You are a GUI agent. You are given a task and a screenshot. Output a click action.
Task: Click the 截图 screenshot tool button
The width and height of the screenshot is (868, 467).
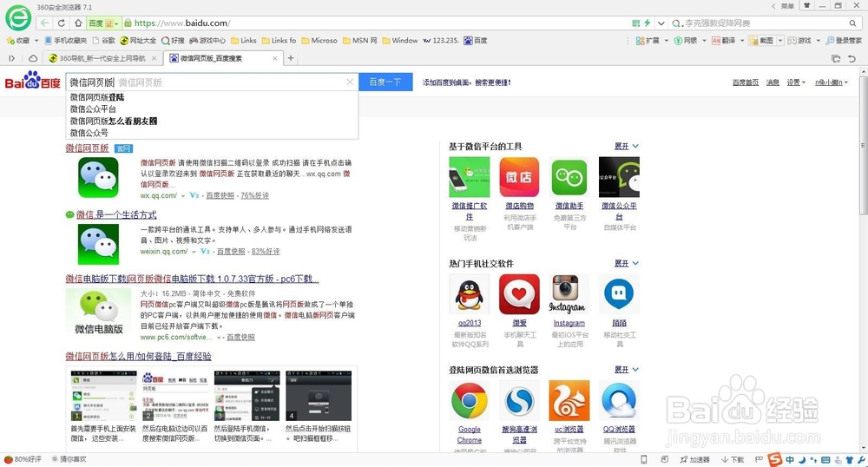pos(762,41)
